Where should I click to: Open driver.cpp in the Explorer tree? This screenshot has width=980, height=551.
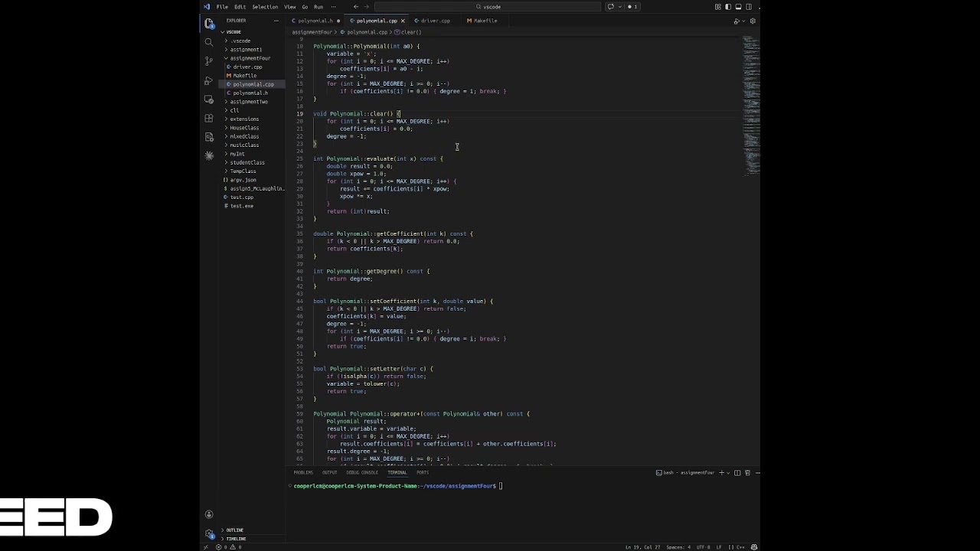click(247, 67)
